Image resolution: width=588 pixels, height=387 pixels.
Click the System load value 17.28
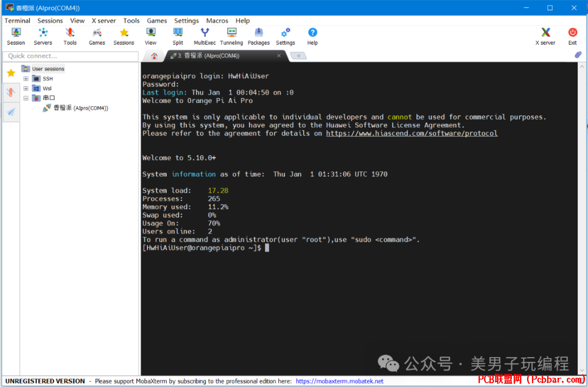tap(218, 191)
